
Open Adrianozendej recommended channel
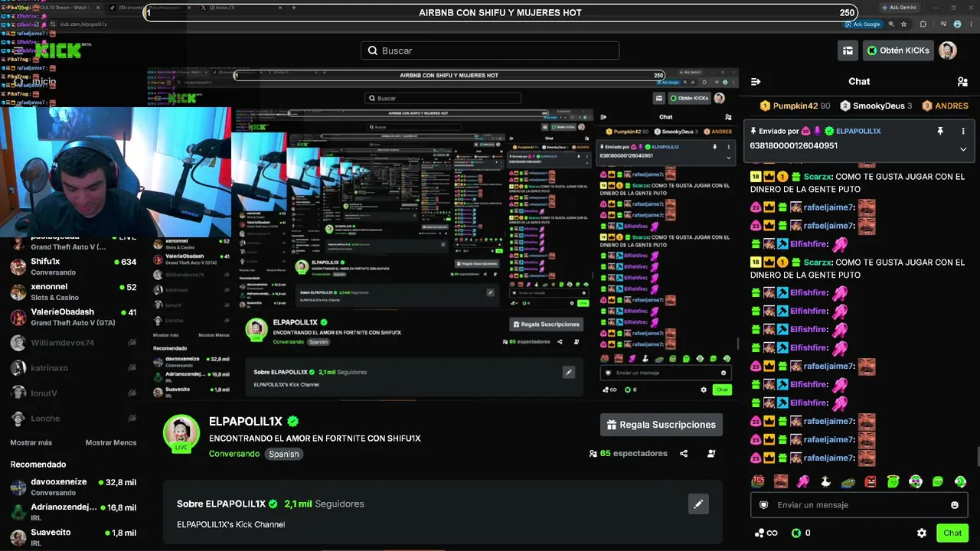coord(73,512)
